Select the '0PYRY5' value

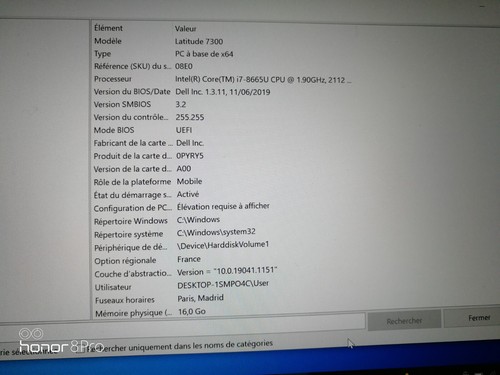190,156
